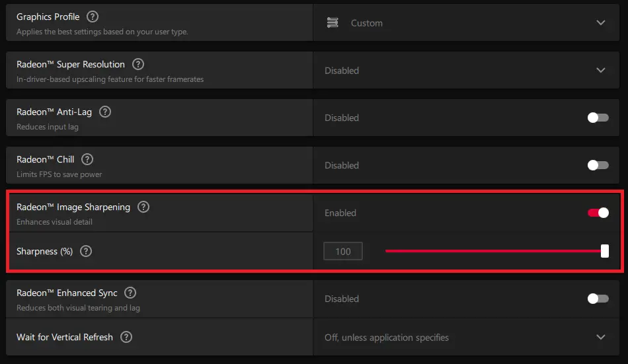Screen dimensions: 628x364
Task: Grab the Sharpness slider handle
Action: [x=605, y=251]
